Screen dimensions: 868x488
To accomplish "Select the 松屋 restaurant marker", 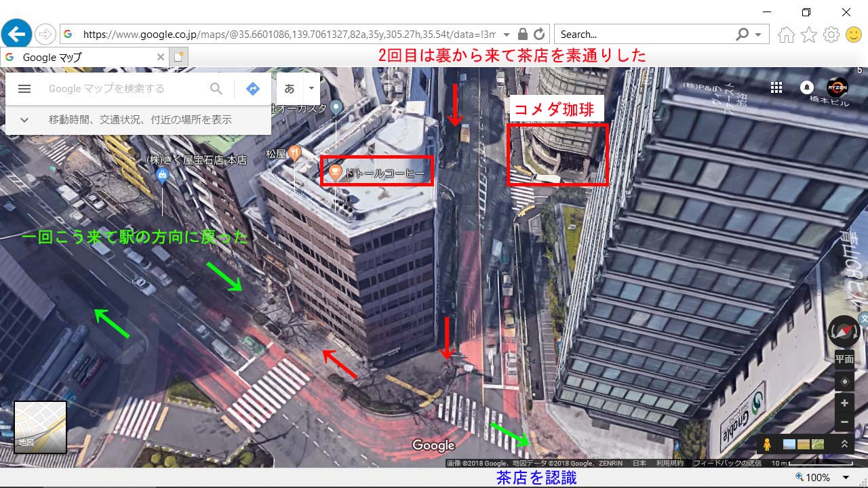I will tap(294, 153).
